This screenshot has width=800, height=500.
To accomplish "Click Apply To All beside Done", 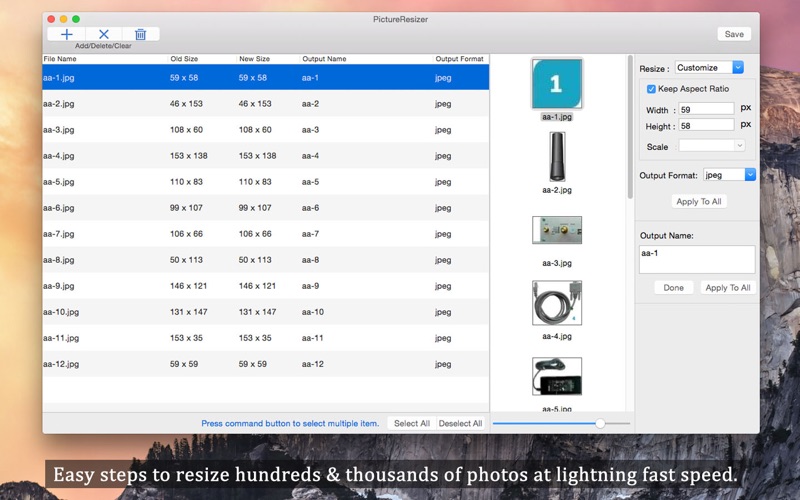I will tap(728, 288).
